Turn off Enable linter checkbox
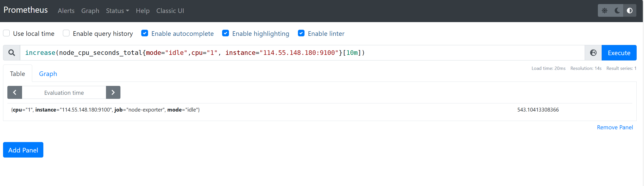 [x=301, y=33]
